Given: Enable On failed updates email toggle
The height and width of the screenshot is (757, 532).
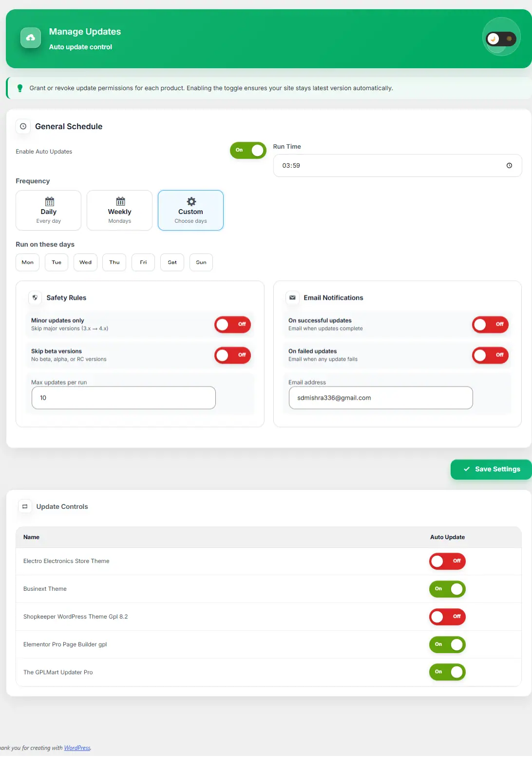Looking at the screenshot, I should pos(490,355).
